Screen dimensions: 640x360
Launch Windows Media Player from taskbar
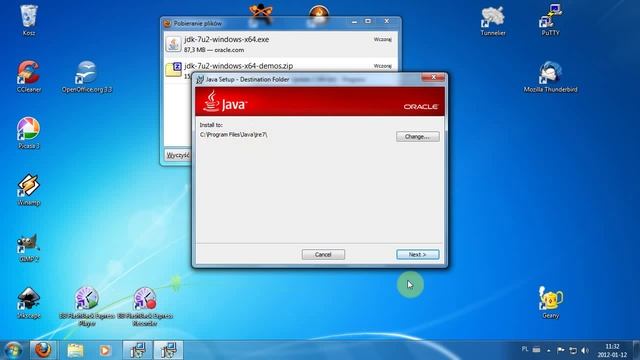105,350
